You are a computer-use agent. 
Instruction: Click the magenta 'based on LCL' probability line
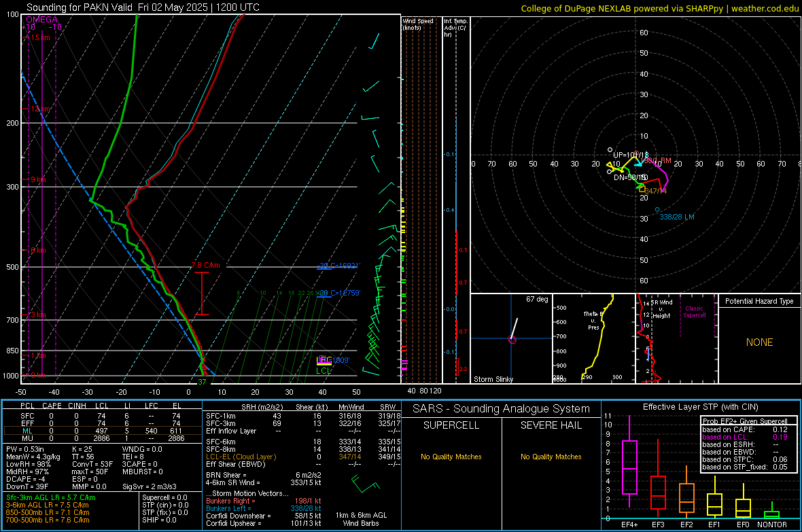click(745, 437)
